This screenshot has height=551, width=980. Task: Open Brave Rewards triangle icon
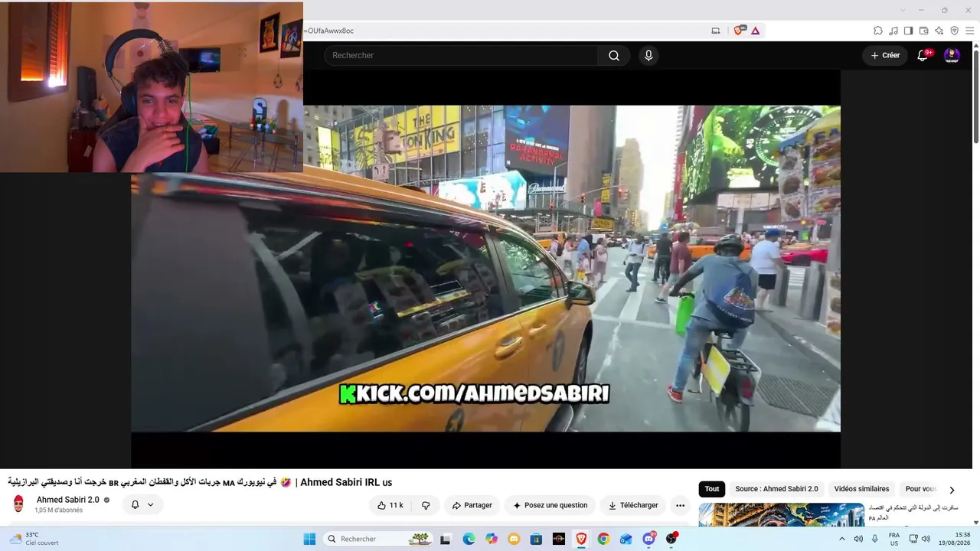point(756,31)
